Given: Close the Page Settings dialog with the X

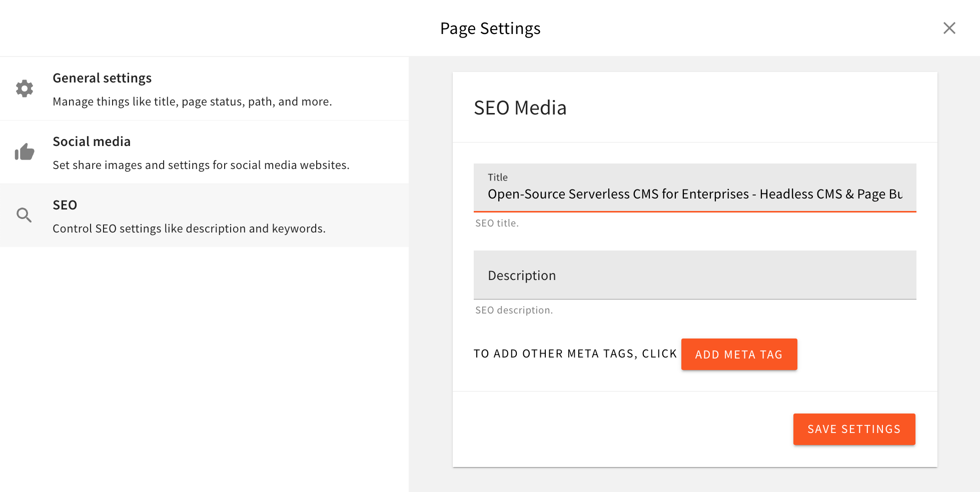Looking at the screenshot, I should (x=949, y=28).
